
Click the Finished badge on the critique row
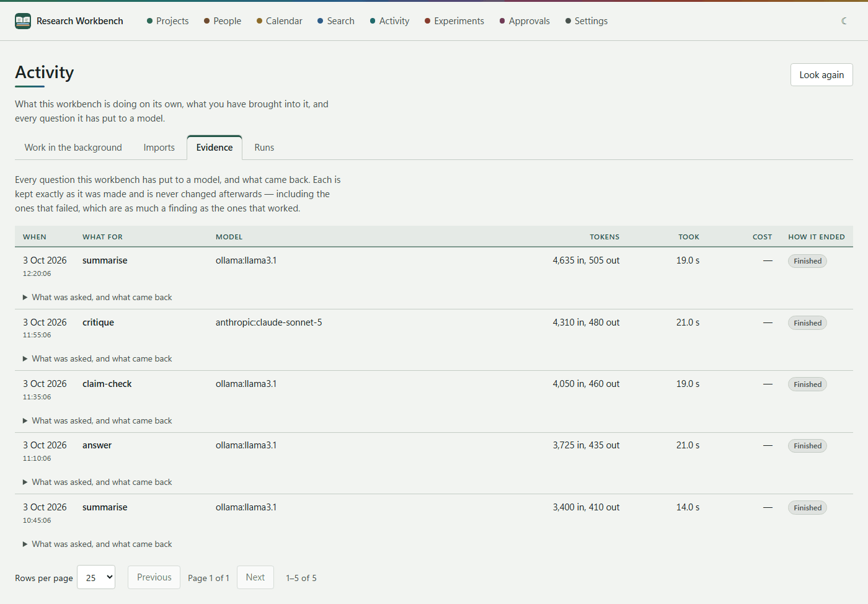point(807,323)
